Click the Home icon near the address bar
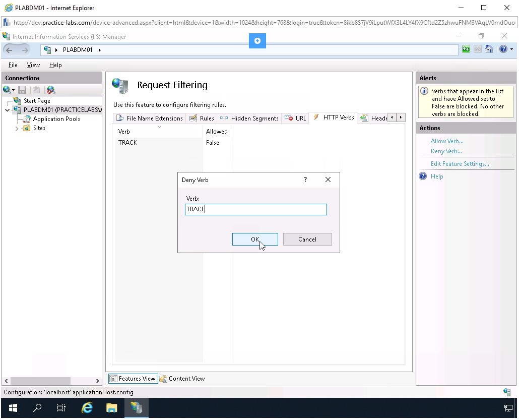 [489, 49]
